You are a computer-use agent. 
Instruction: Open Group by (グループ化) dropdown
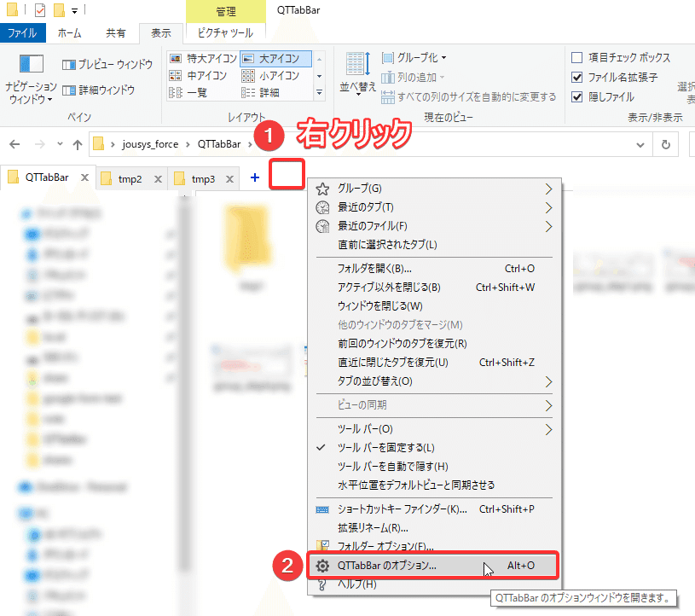pos(414,58)
